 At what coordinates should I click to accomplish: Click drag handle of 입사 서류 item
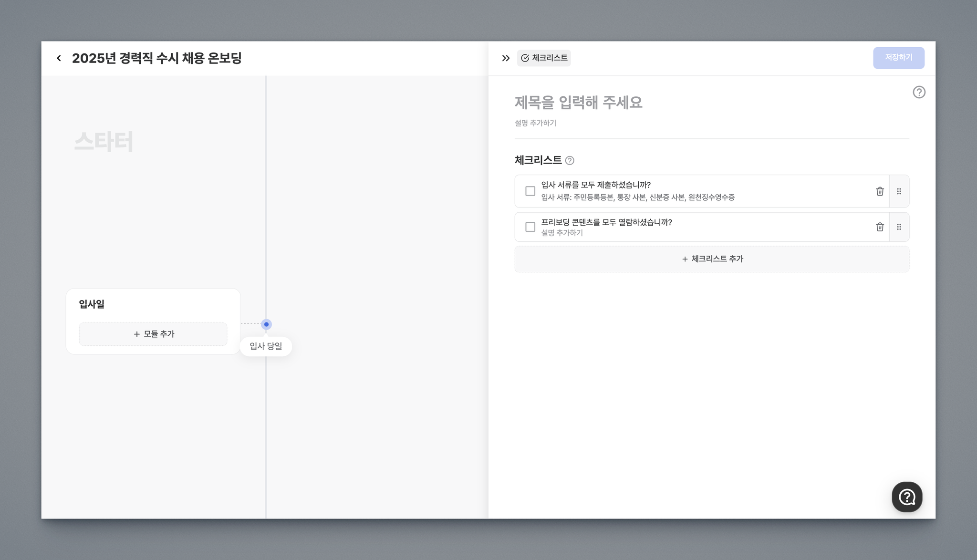point(899,191)
